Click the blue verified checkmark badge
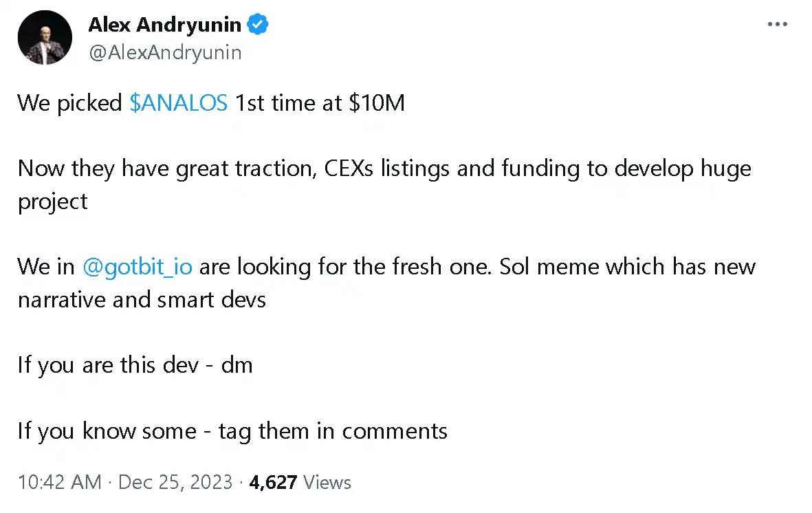This screenshot has height=513, width=812. 258,25
